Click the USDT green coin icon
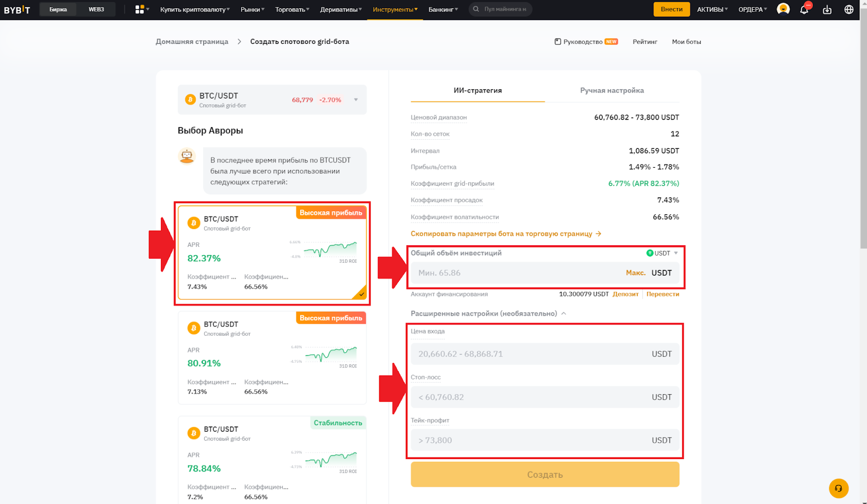Viewport: 867px width, 504px height. 650,253
